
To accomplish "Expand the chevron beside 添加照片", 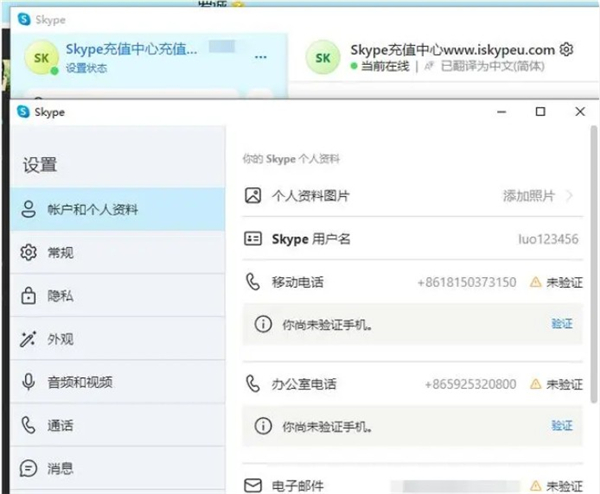I will 570,196.
